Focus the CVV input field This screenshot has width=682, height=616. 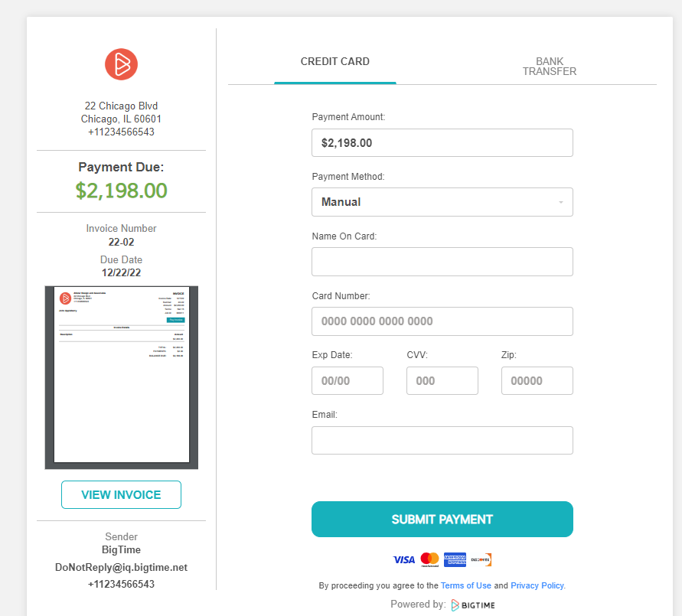tap(442, 381)
